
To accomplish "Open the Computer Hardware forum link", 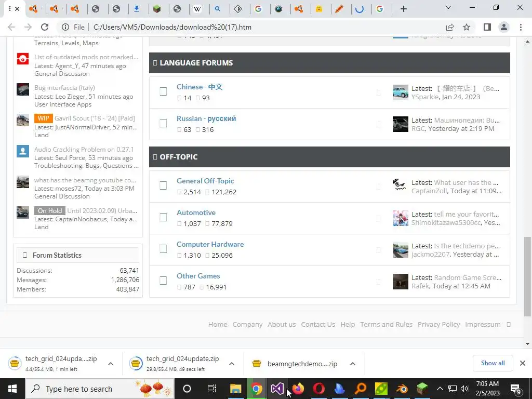I will [x=210, y=244].
